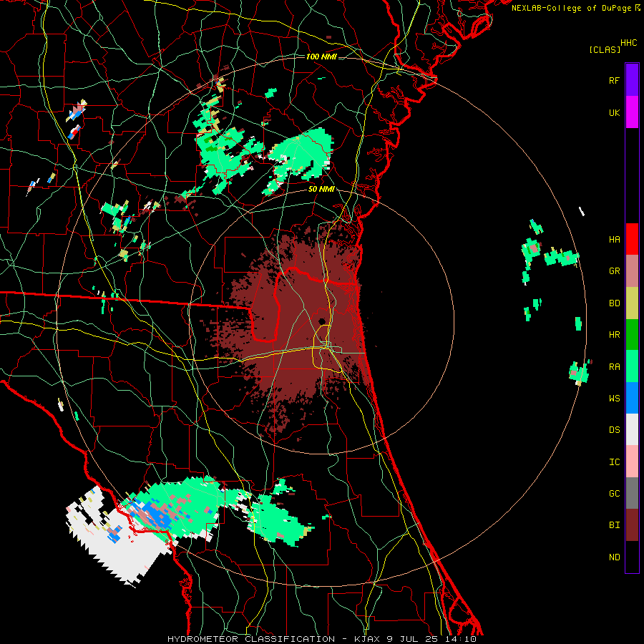Viewport: 644px width, 644px height.
Task: Click the DS dry snow white swatch
Action: point(632,429)
